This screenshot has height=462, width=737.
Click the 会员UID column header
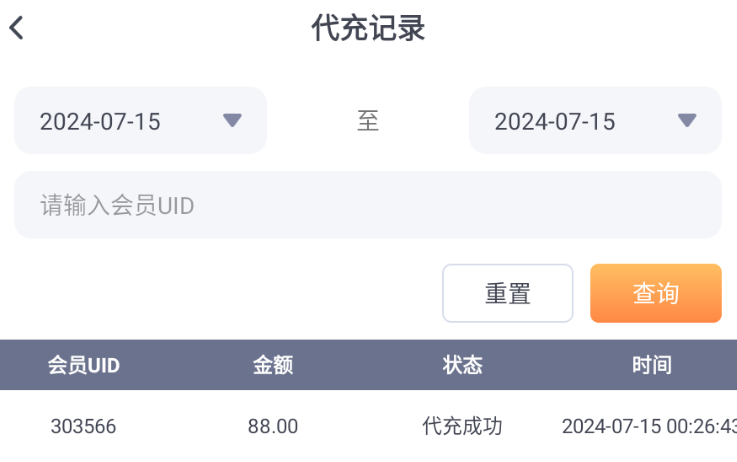coord(84,365)
